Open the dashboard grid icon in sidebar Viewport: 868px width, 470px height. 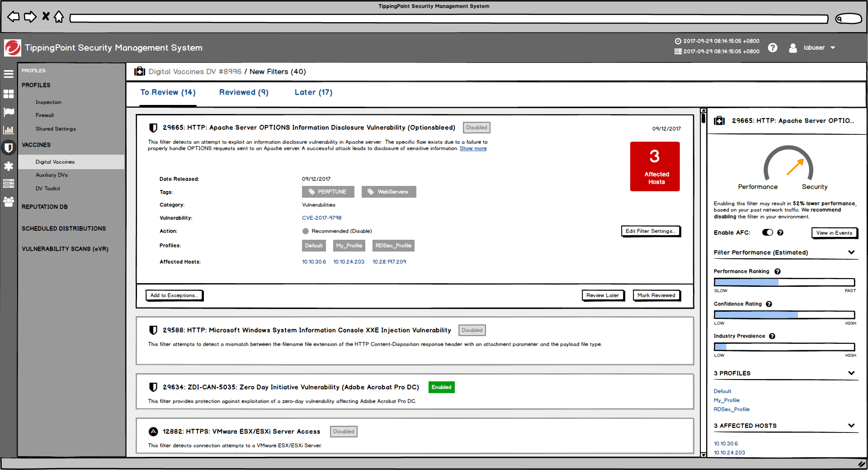9,94
